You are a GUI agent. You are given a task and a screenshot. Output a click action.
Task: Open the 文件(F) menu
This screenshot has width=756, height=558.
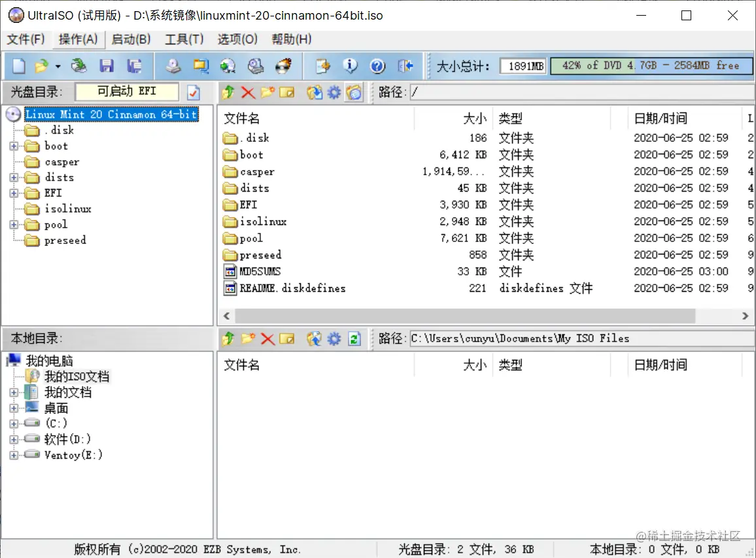(26, 39)
